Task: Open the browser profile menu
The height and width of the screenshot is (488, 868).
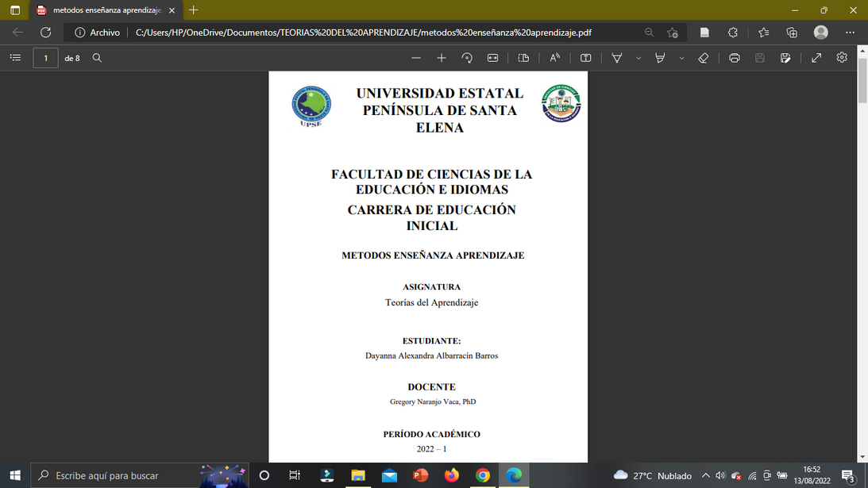Action: pyautogui.click(x=821, y=32)
